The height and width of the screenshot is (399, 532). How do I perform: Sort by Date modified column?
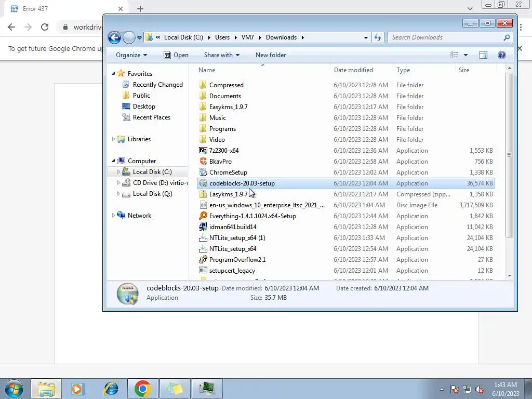point(353,70)
